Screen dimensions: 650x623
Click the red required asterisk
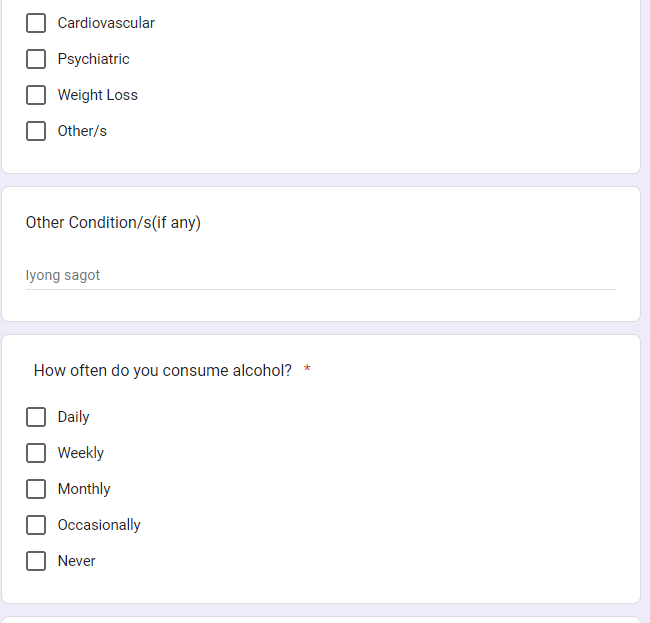(307, 371)
